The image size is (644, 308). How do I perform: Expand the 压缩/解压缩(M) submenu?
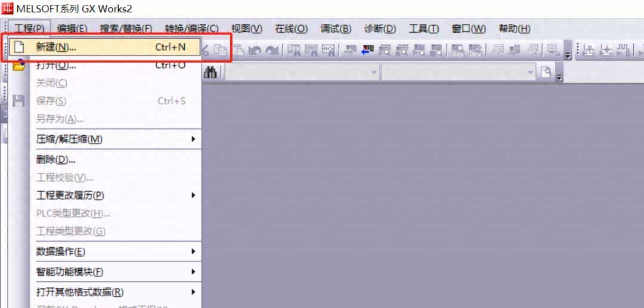point(105,139)
